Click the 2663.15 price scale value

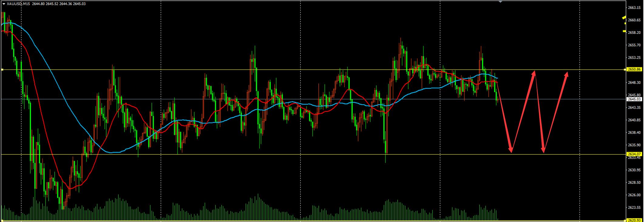(634, 8)
